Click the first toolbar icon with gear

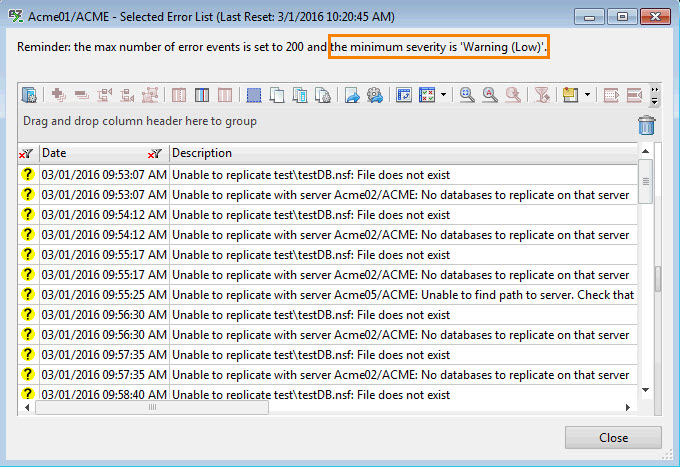pos(29,95)
